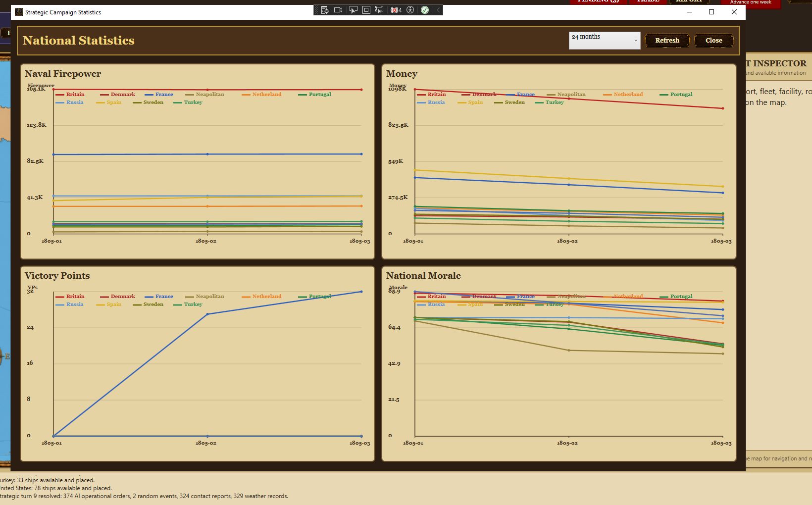Click the Strategic Campaign Statistics window icon

click(x=19, y=12)
